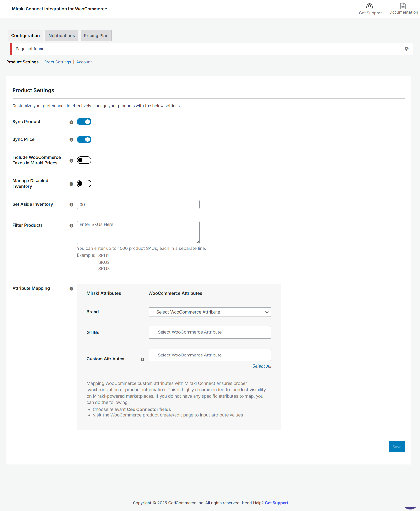Viewport: 420px width, 511px height.
Task: Click the Get Support headset icon
Action: [x=369, y=6]
